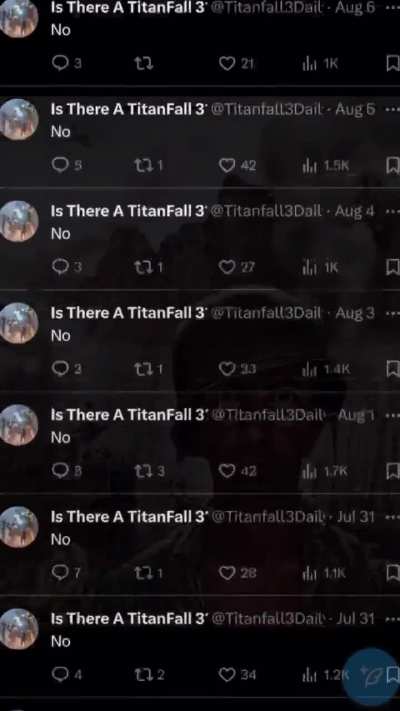Retweet the Aug 6 tweet
Image resolution: width=400 pixels, height=711 pixels.
143,64
